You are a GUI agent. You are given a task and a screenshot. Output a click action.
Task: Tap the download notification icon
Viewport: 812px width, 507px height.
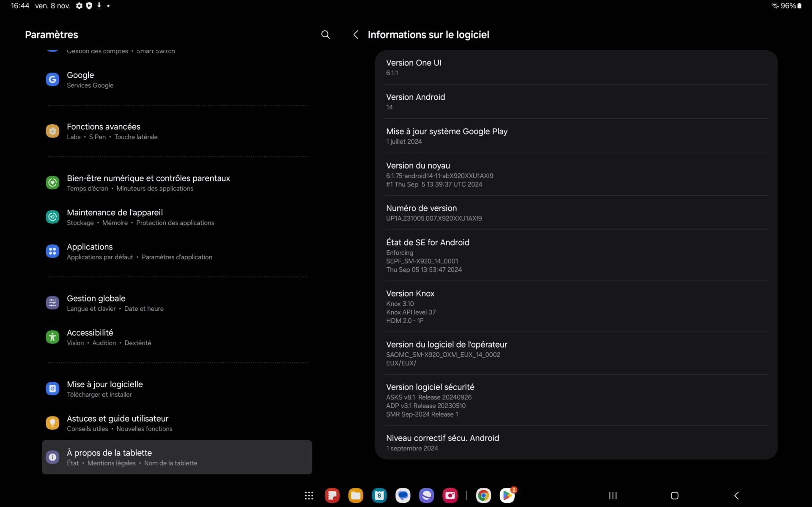(x=99, y=5)
